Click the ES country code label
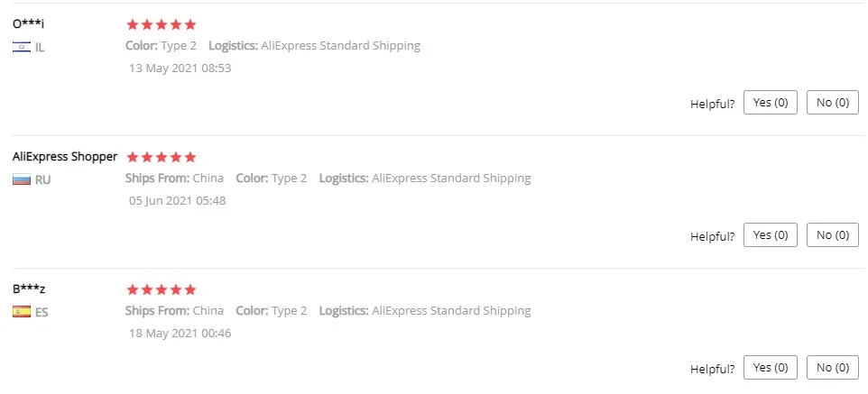 point(42,312)
